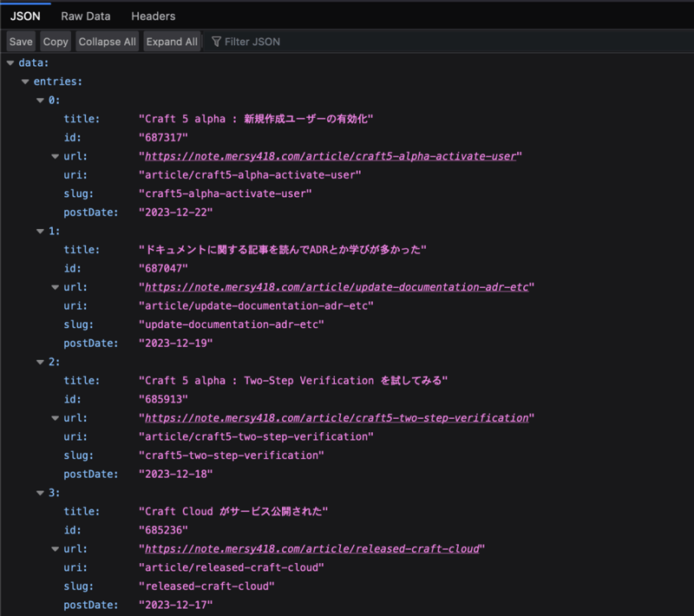694x616 pixels.
Task: Open the craft5-two-step-verification article link
Action: pyautogui.click(x=336, y=418)
